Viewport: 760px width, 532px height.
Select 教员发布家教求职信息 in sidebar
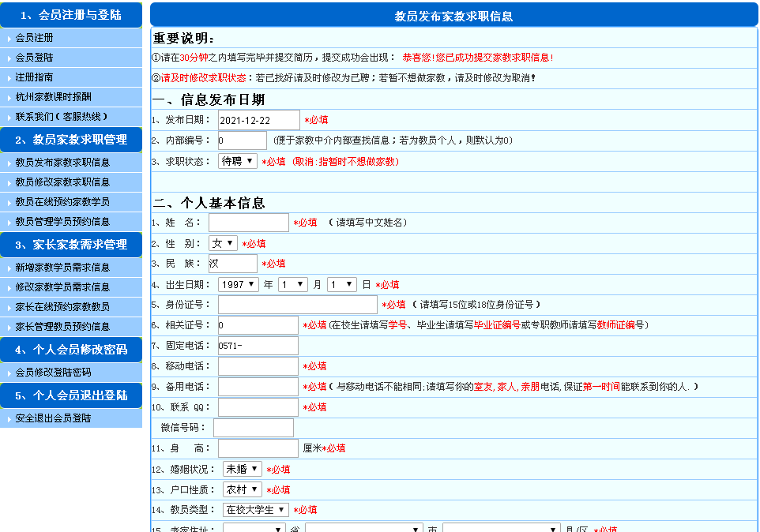[x=62, y=163]
